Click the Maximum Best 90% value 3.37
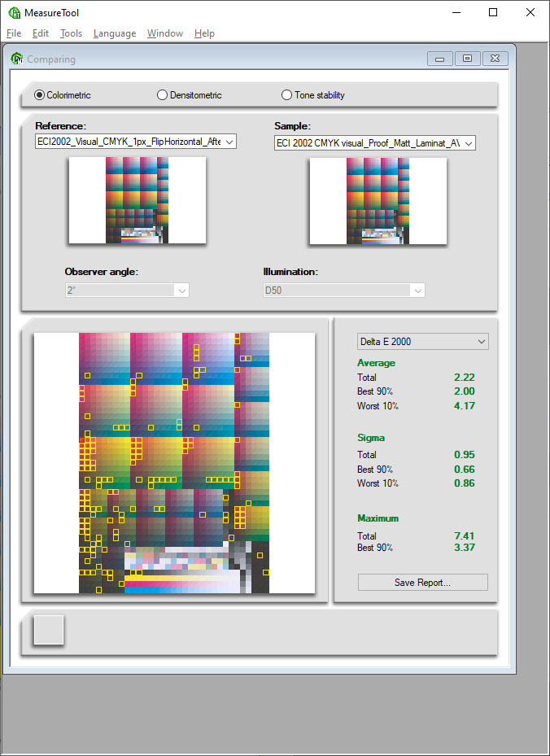 (x=465, y=547)
